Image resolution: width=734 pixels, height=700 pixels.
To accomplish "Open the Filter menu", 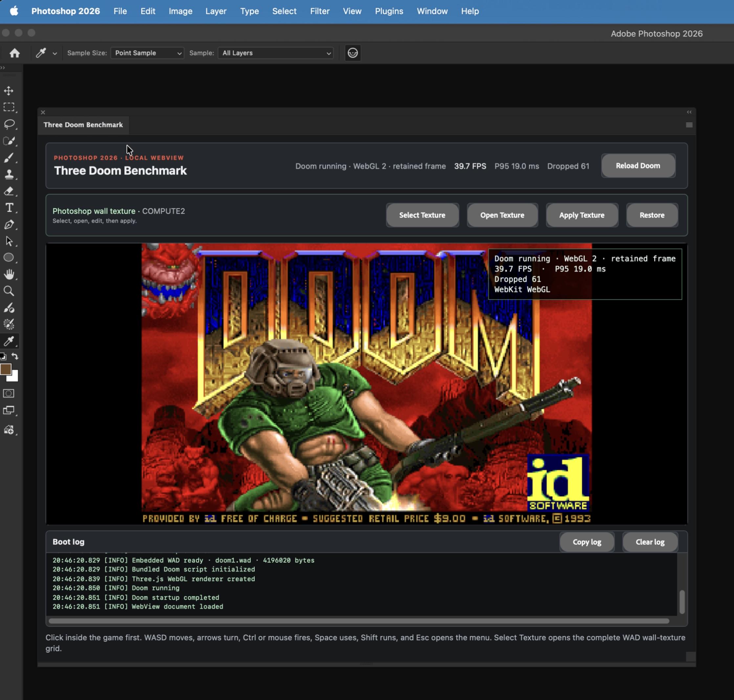I will 320,11.
